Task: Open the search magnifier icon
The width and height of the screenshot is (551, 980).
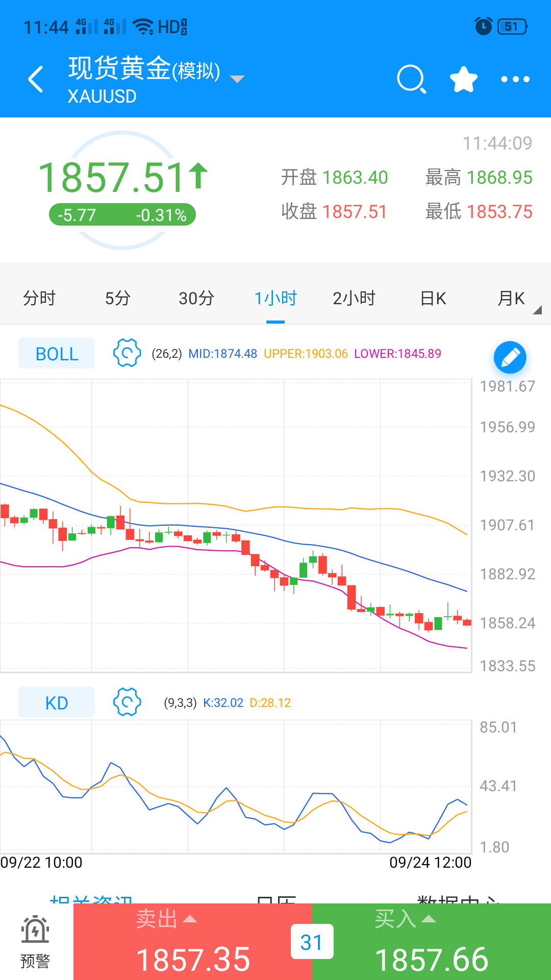Action: tap(411, 80)
